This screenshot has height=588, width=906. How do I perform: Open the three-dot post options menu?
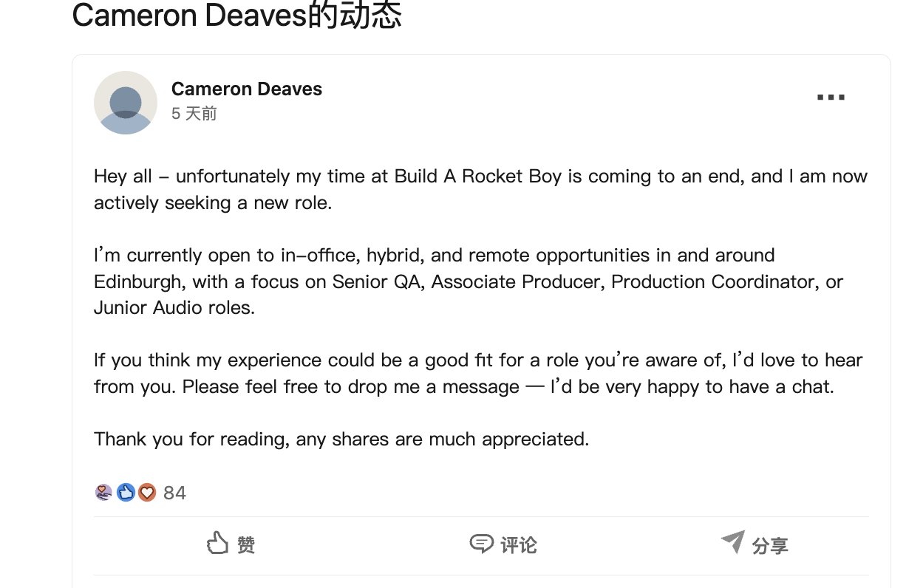point(831,98)
